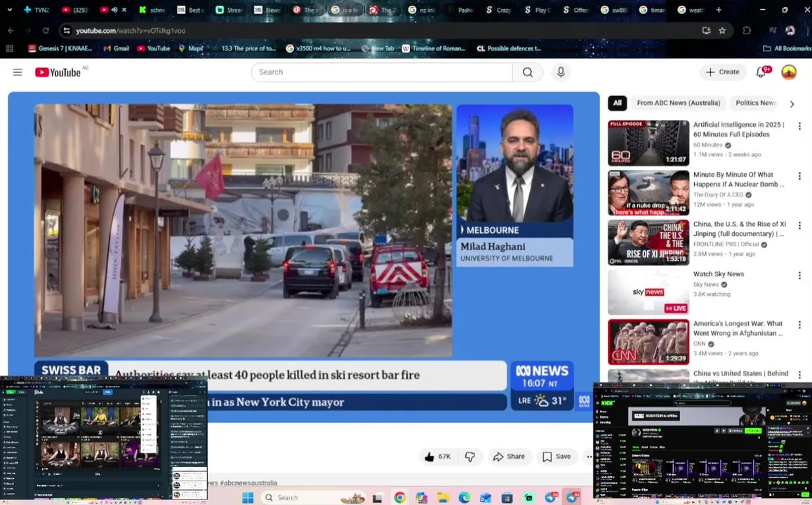
Task: Open Possible defences bookmark
Action: coord(509,48)
